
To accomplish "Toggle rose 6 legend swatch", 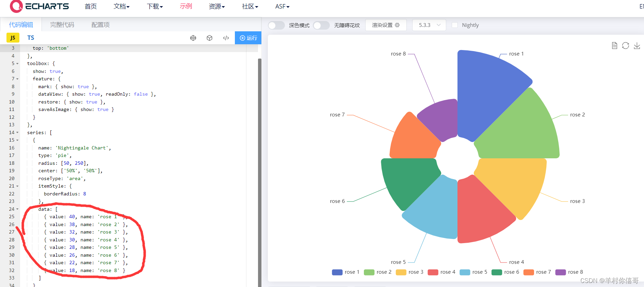I will pos(497,272).
